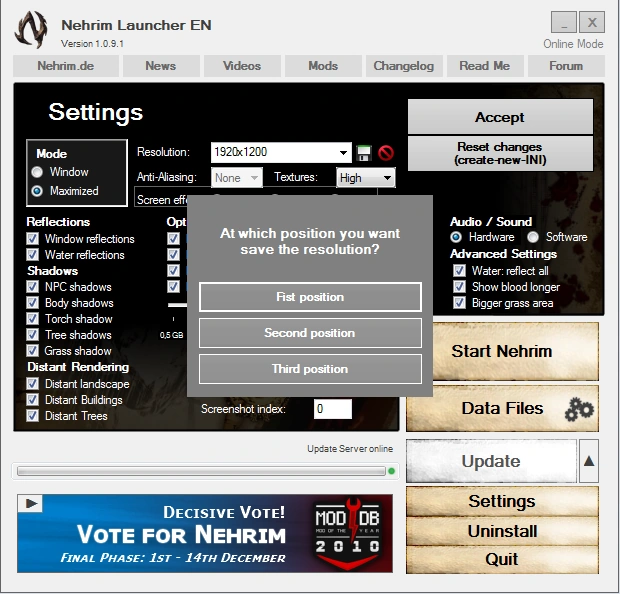Toggle Torch shadow checkbox

[32, 319]
